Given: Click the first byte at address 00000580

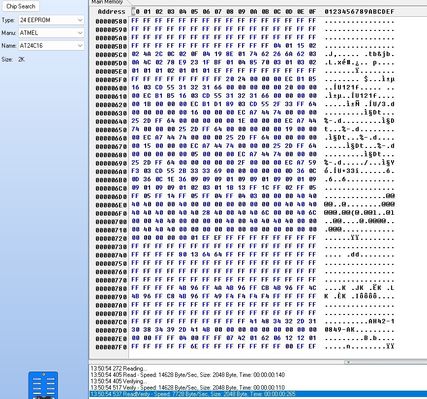Looking at the screenshot, I should click(x=135, y=21).
